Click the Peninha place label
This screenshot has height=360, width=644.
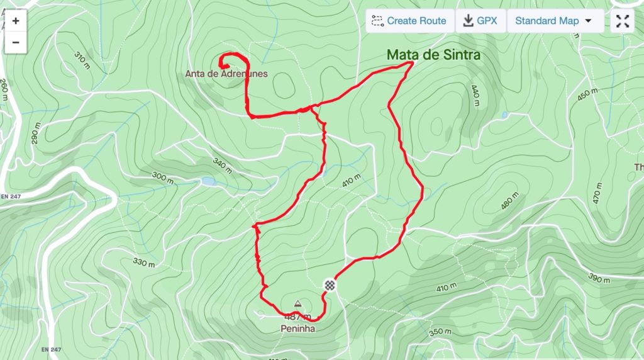click(x=298, y=329)
